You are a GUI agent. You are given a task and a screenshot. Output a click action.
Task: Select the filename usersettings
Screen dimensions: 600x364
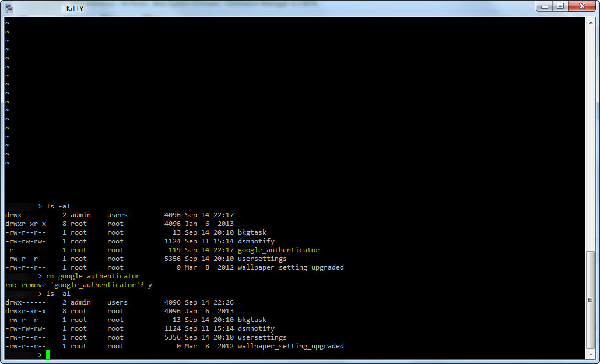click(262, 258)
